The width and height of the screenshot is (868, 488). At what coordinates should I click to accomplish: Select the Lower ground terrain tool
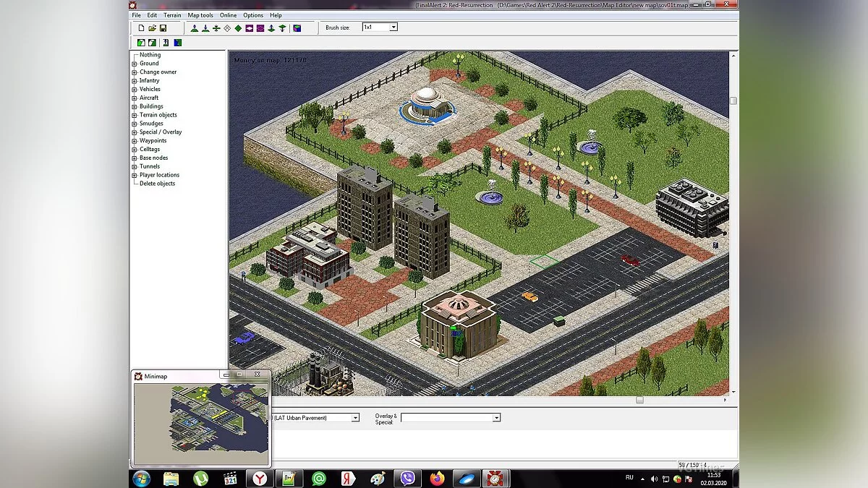(205, 28)
